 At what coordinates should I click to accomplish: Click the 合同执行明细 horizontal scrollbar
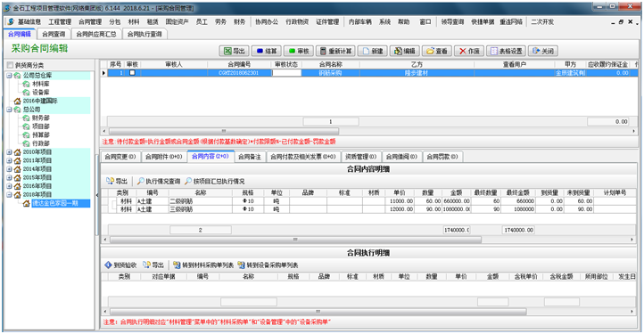click(318, 312)
